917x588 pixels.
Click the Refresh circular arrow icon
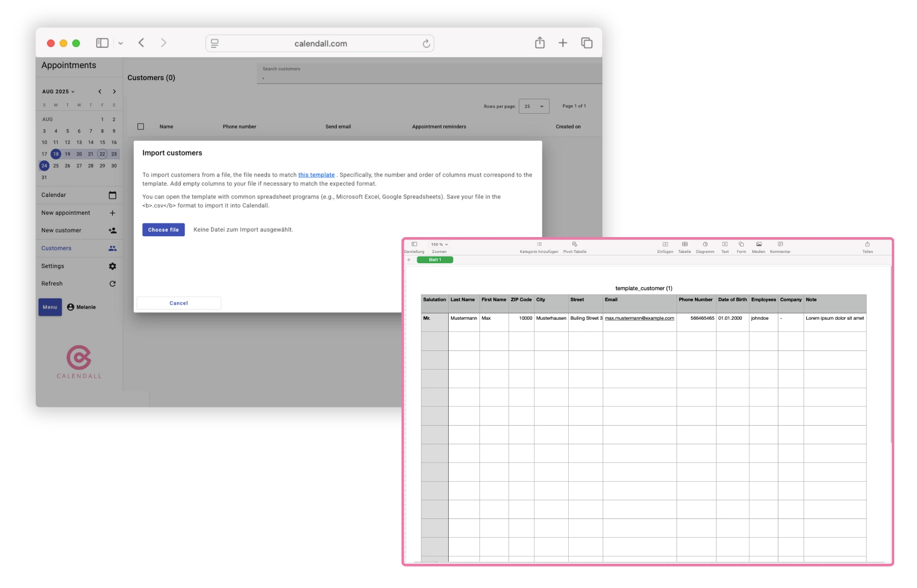pyautogui.click(x=113, y=283)
